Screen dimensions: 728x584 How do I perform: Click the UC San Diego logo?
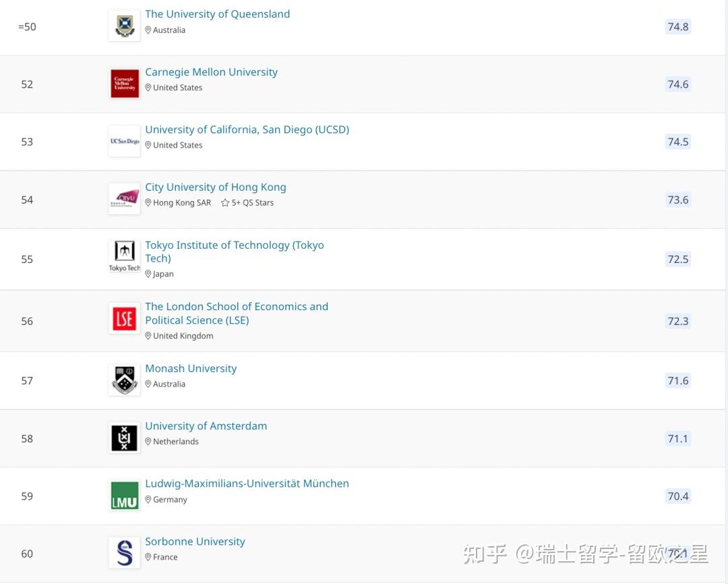[125, 141]
